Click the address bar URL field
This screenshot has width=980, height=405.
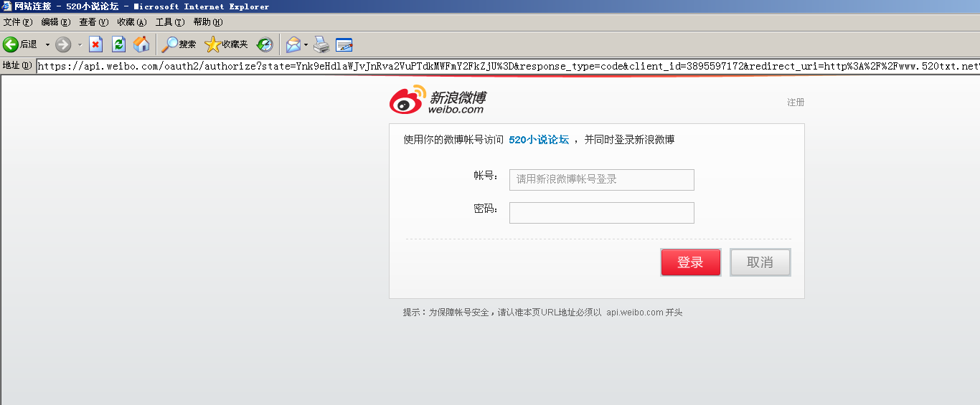[508, 66]
